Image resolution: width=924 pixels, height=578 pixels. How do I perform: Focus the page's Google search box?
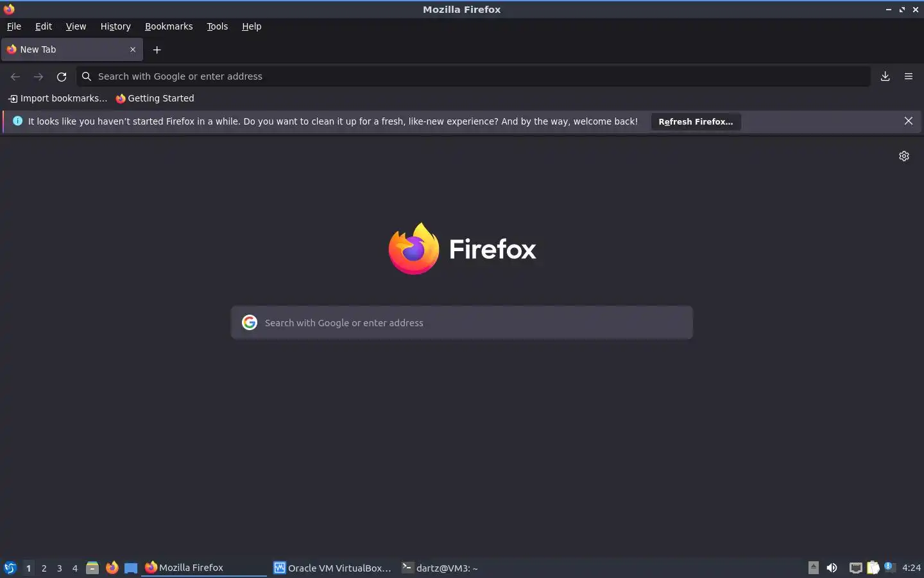point(462,322)
